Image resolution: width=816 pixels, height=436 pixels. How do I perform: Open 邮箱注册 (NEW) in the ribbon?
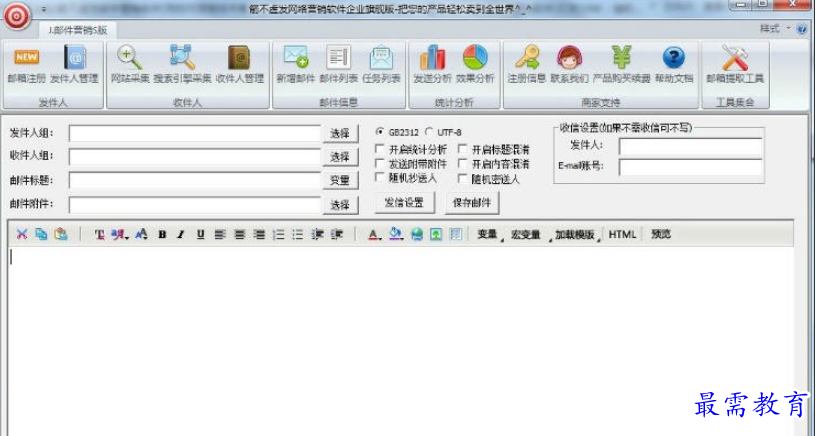click(x=27, y=65)
